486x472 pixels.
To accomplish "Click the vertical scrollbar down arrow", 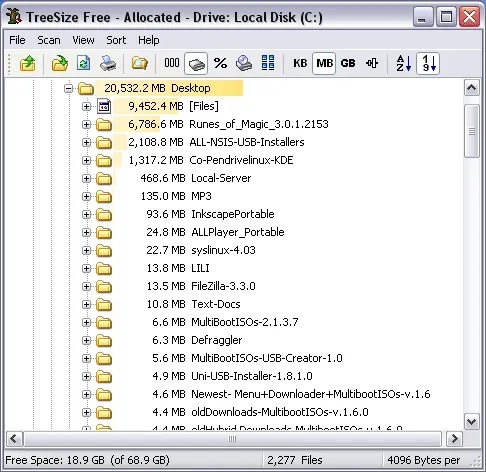I will coord(472,422).
